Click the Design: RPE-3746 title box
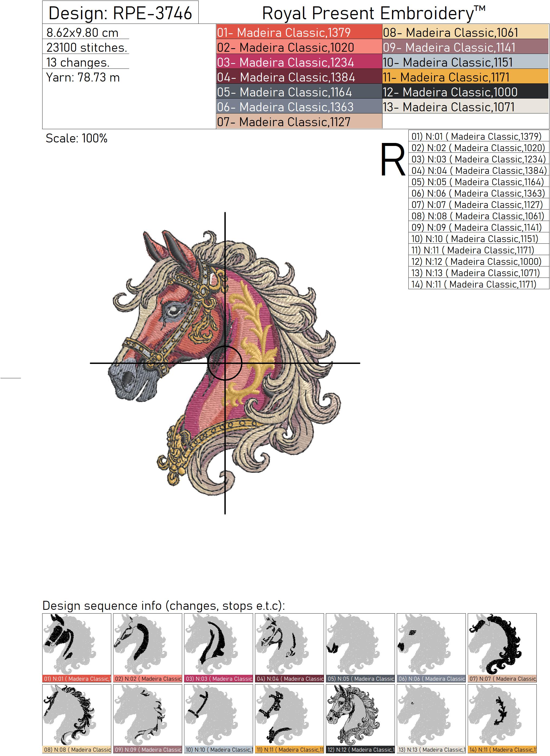The width and height of the screenshot is (550, 756). 120,13
